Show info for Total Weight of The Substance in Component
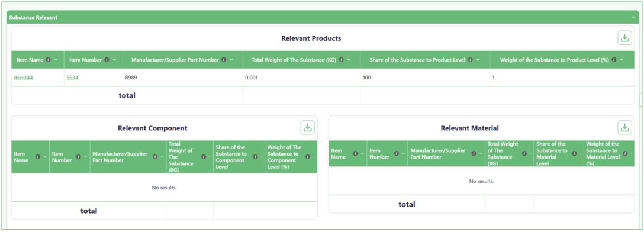 [x=204, y=157]
